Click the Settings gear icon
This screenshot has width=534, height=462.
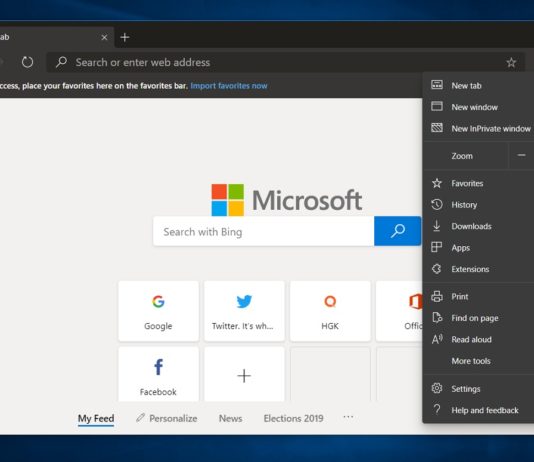pos(437,388)
